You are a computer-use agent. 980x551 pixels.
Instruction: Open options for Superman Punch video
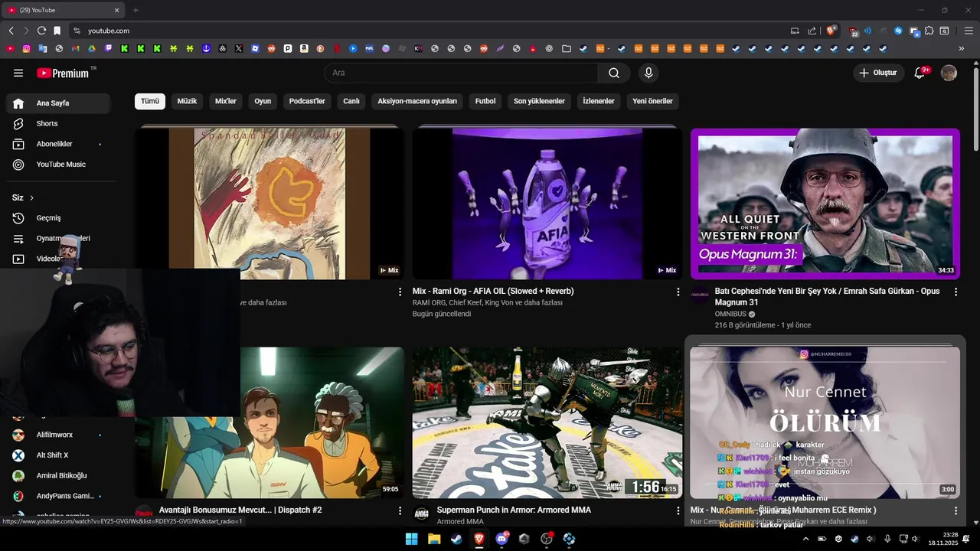coord(678,510)
